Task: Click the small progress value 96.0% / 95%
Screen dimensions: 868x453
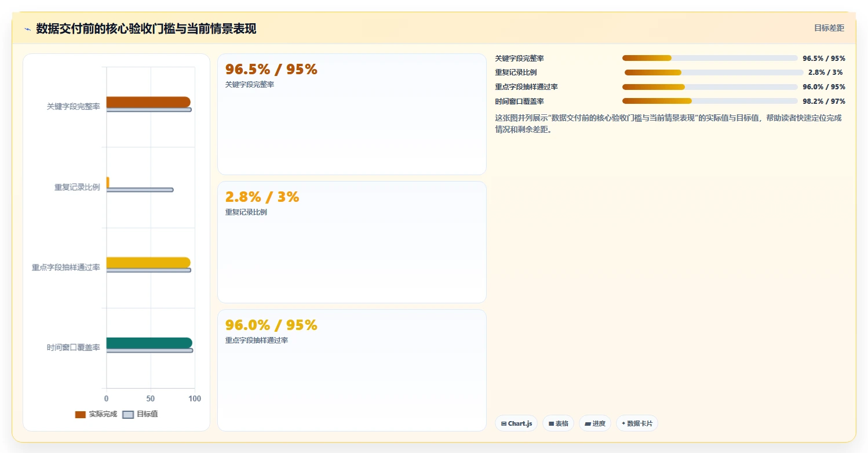Action: coord(824,87)
